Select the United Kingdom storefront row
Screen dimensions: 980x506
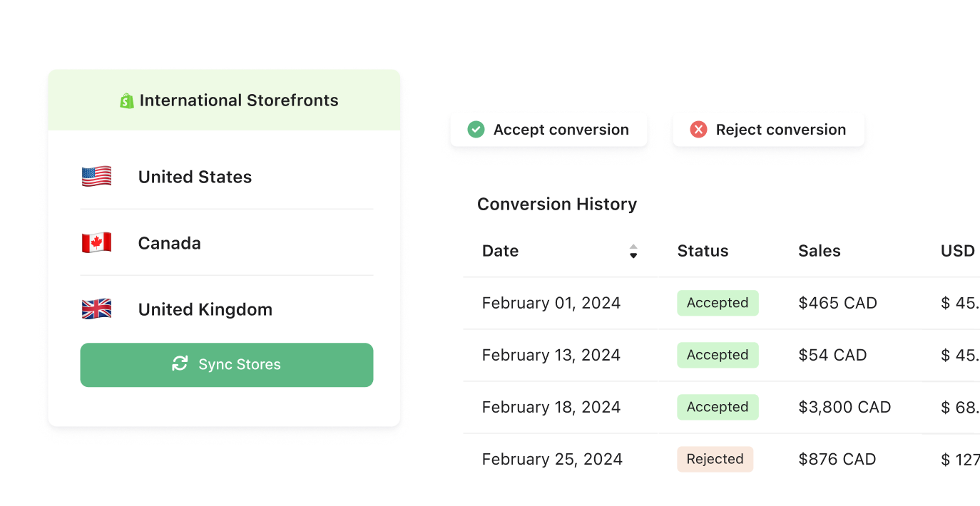click(x=226, y=309)
